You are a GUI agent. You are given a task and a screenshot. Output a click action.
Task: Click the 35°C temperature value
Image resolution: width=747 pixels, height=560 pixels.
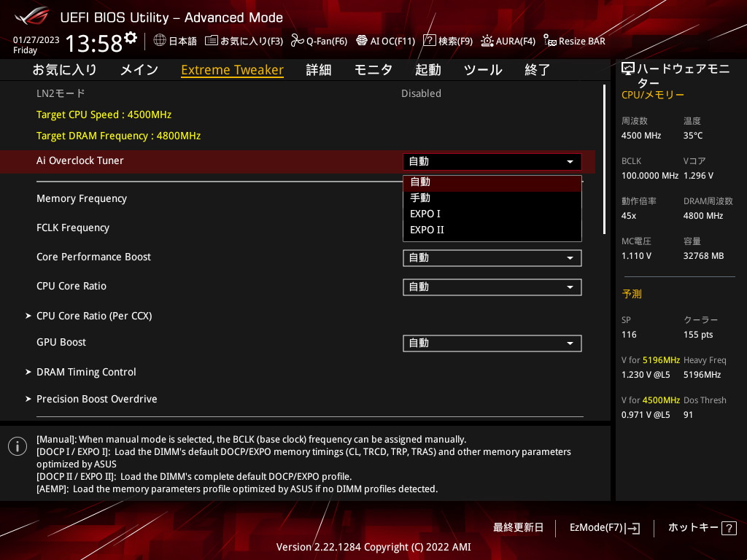693,136
